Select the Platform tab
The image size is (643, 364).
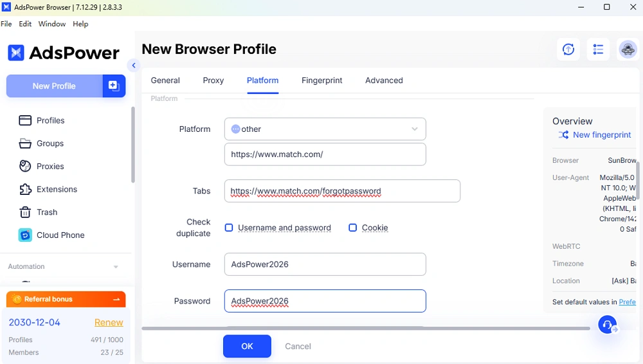point(262,80)
